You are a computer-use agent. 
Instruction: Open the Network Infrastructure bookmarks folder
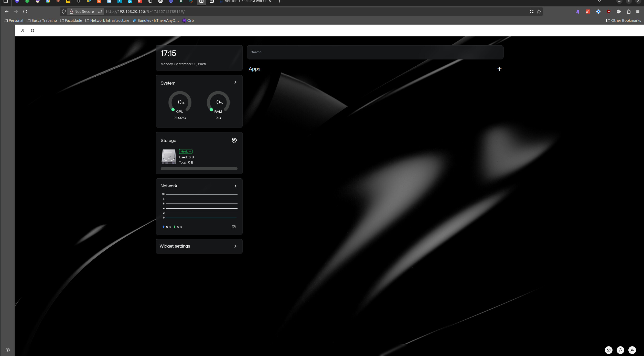[x=107, y=21]
